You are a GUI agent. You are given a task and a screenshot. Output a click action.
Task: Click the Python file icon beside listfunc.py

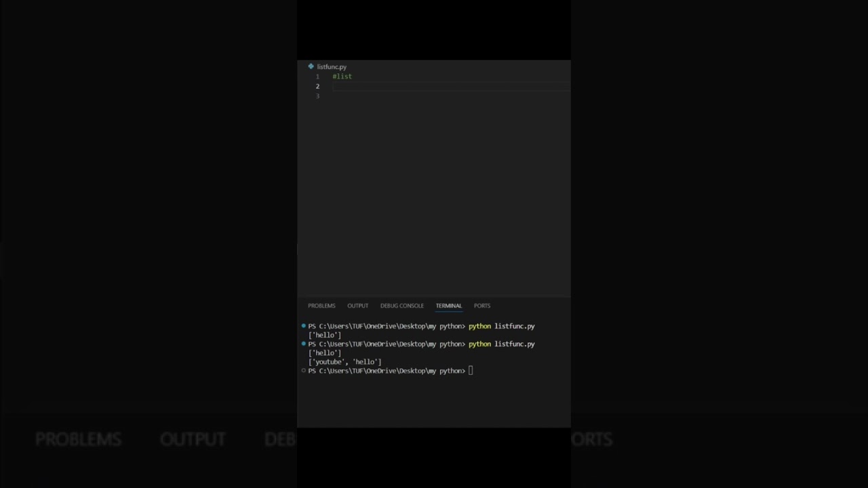(x=311, y=66)
